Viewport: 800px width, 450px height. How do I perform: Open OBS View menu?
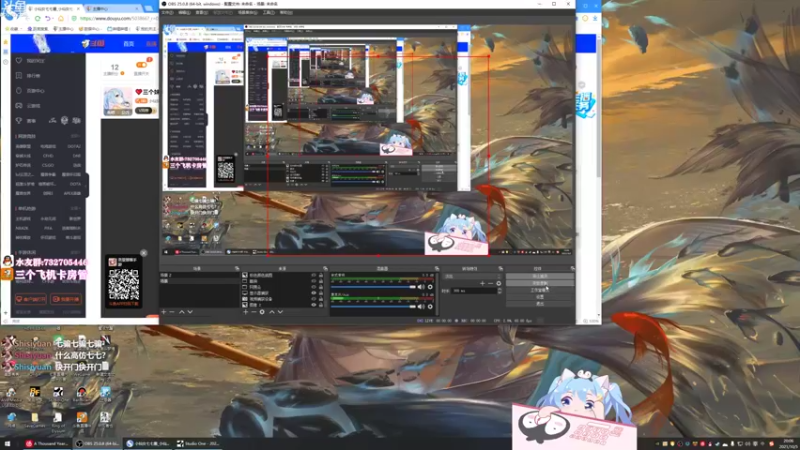point(202,12)
